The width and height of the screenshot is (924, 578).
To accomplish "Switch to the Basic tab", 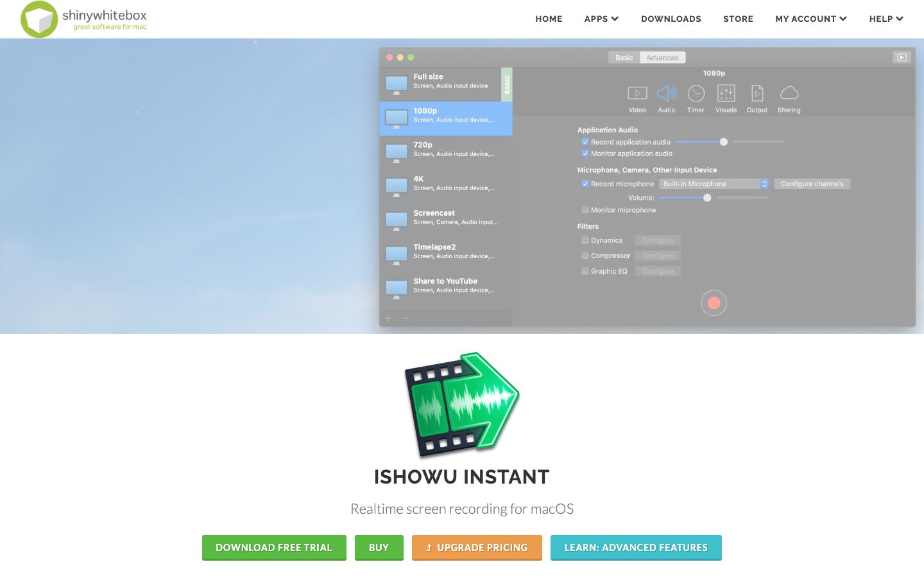I will click(x=624, y=58).
